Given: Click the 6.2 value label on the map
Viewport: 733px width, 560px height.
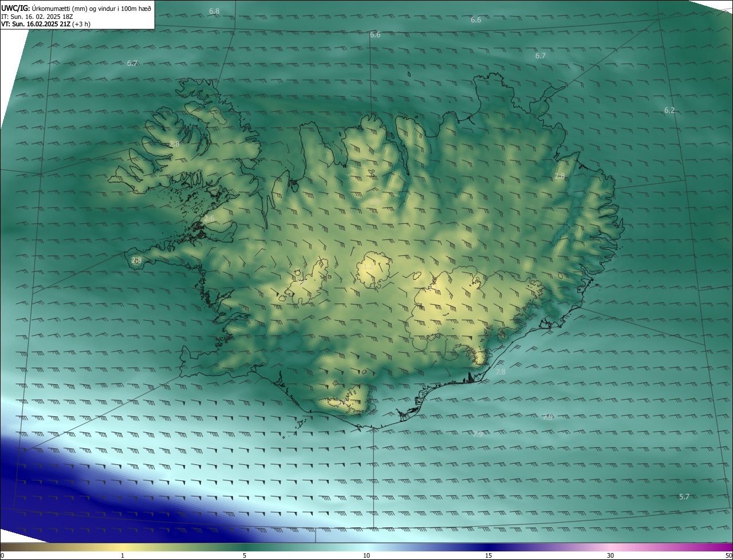Looking at the screenshot, I should coord(669,110).
